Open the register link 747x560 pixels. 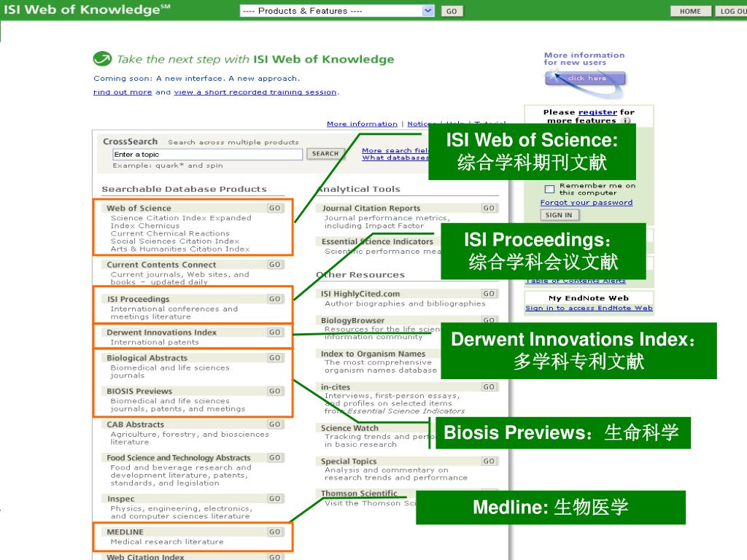(597, 112)
